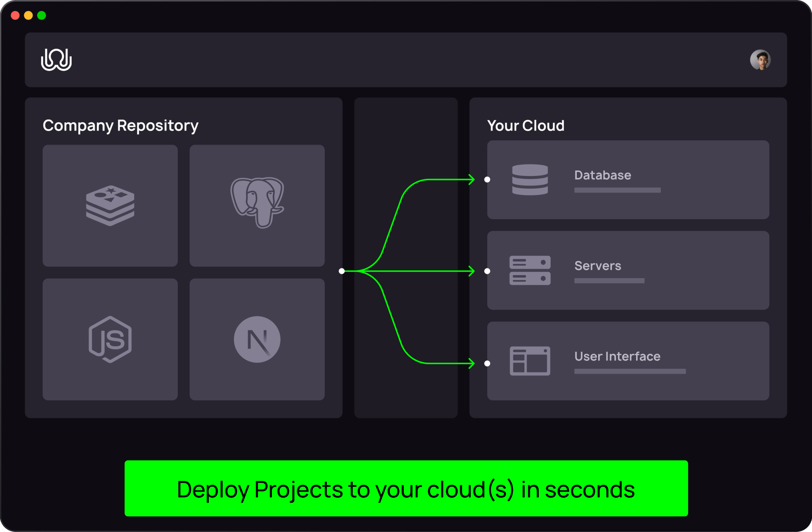
Task: Open the user profile avatar
Action: pyautogui.click(x=760, y=60)
